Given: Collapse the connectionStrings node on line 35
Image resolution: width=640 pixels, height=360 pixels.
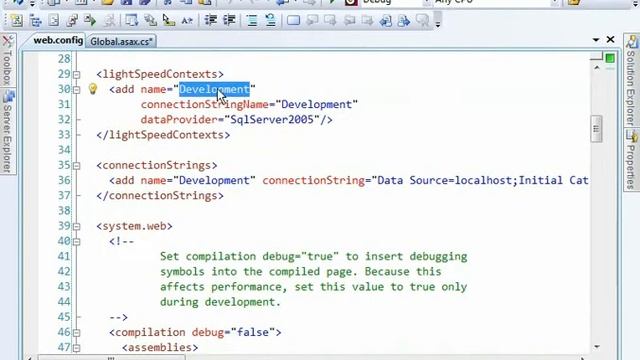Looking at the screenshot, I should (76, 166).
